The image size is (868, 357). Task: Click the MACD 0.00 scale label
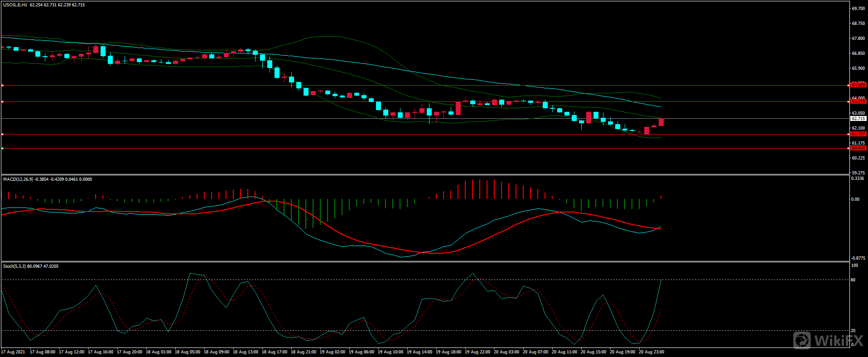(x=855, y=199)
